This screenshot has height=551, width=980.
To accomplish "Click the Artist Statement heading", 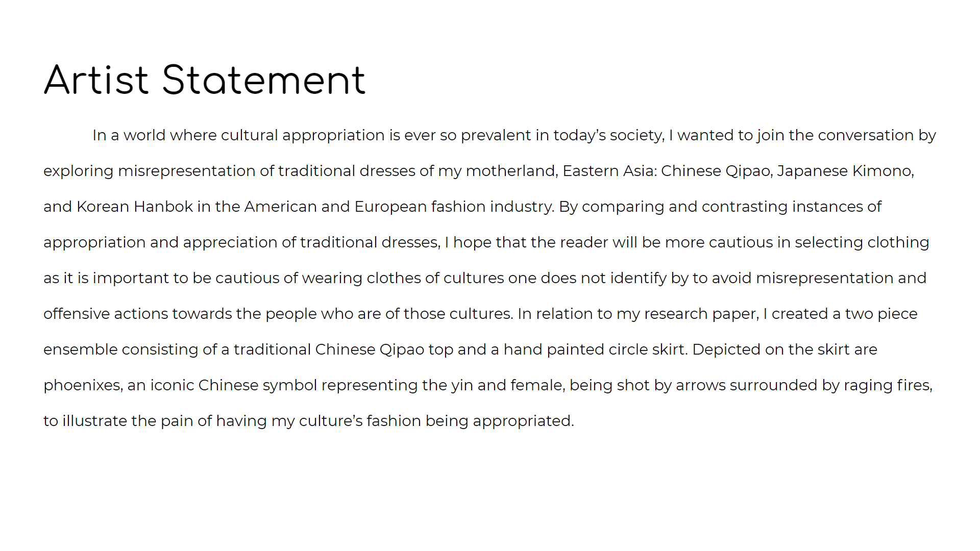I will (x=205, y=80).
